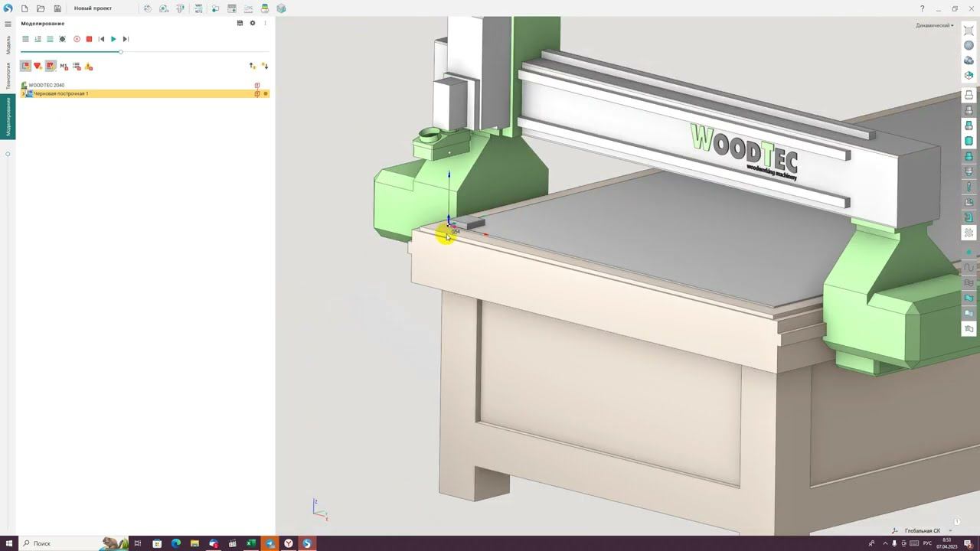Screen dimensions: 980x551
Task: Open the hamburger menu of the side panel
Action: coord(8,24)
